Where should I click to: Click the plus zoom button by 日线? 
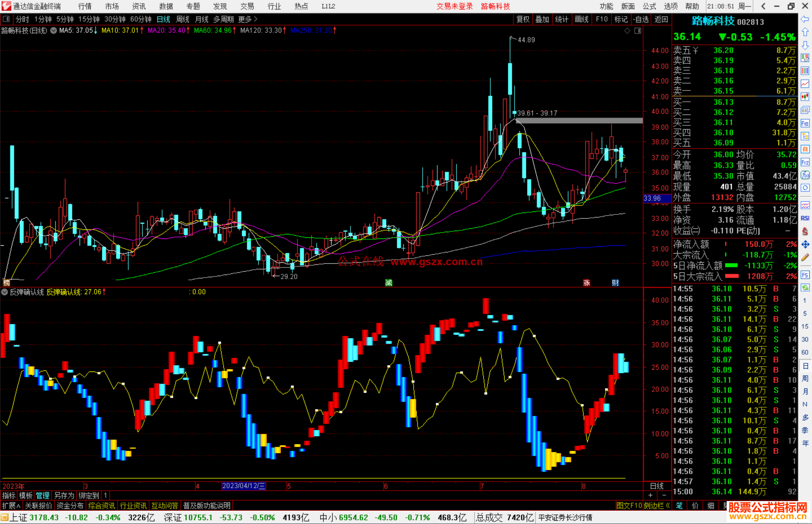651,495
